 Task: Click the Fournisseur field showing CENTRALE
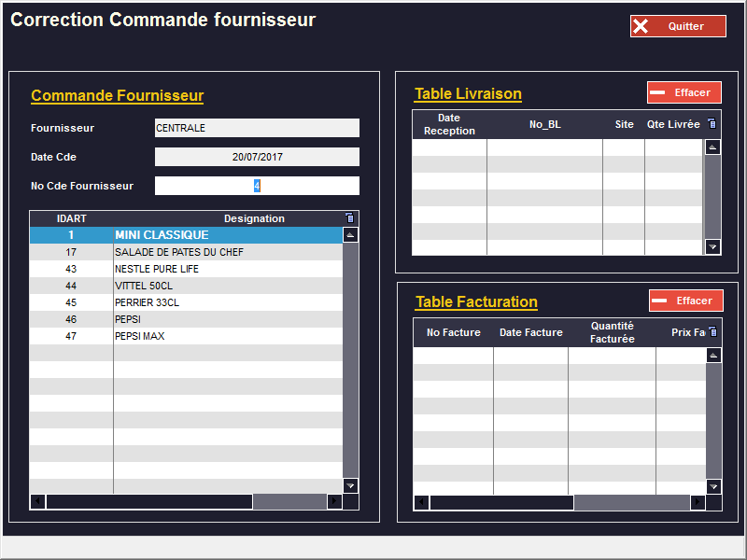pos(257,128)
